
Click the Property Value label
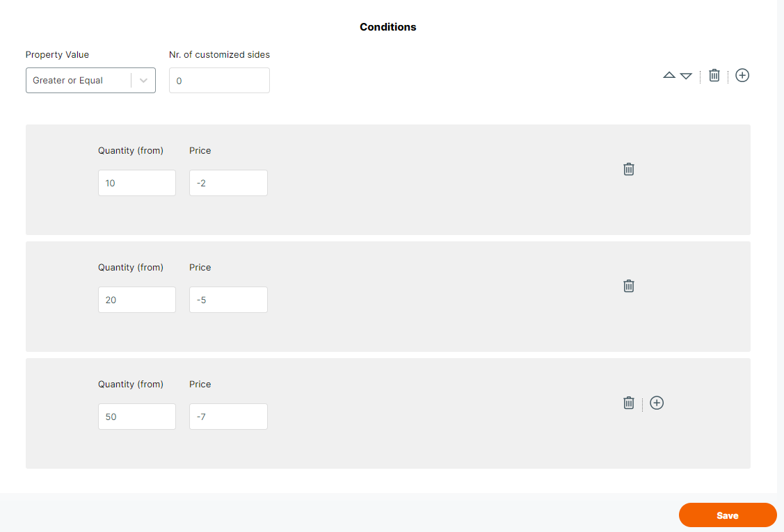[x=58, y=54]
